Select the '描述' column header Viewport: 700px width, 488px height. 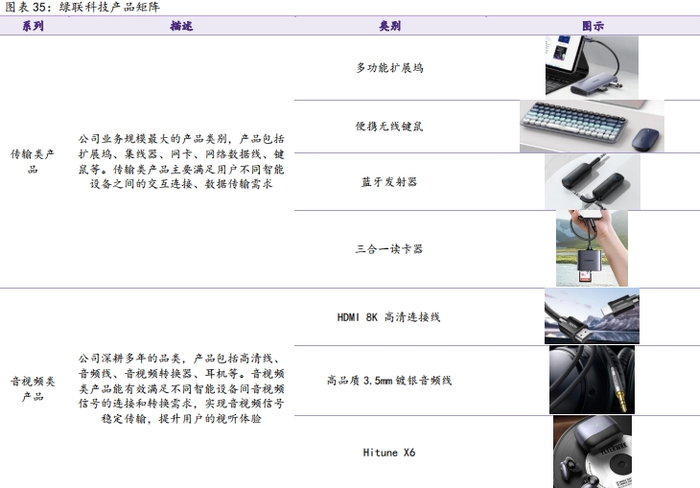click(x=181, y=26)
